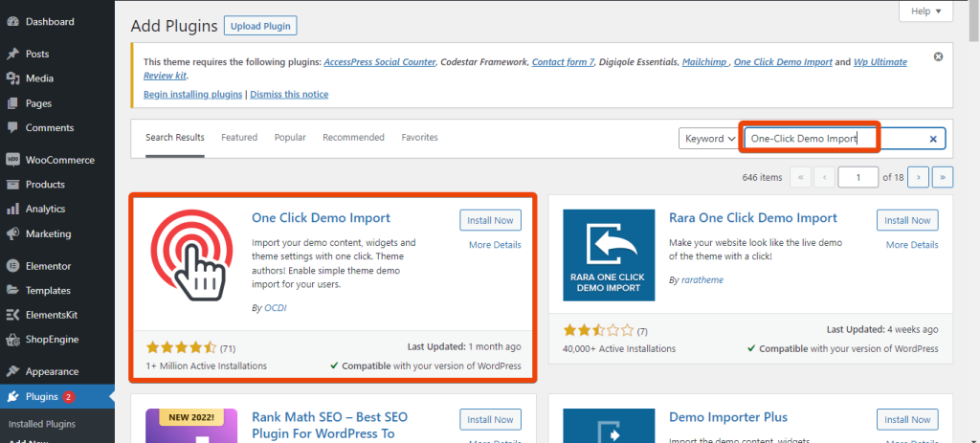Click the Dashboard icon in sidebar
The width and height of the screenshot is (980, 443).
coord(12,21)
